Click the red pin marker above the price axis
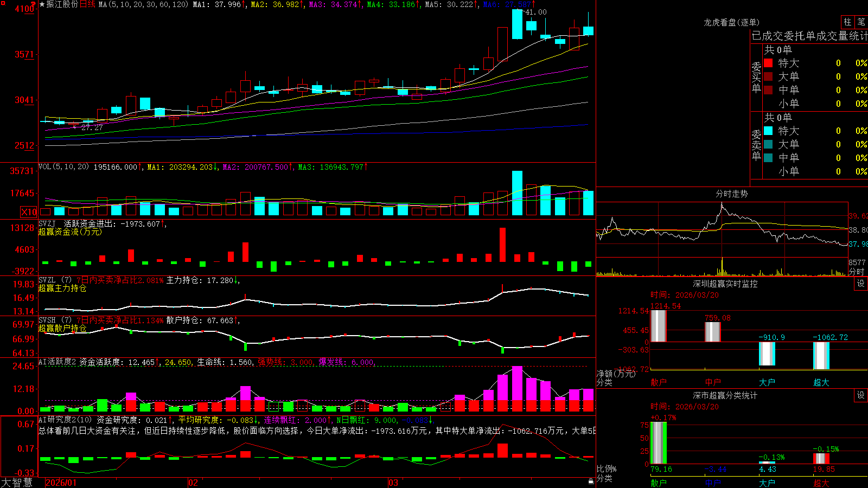This screenshot has width=868, height=488. [x=34, y=4]
